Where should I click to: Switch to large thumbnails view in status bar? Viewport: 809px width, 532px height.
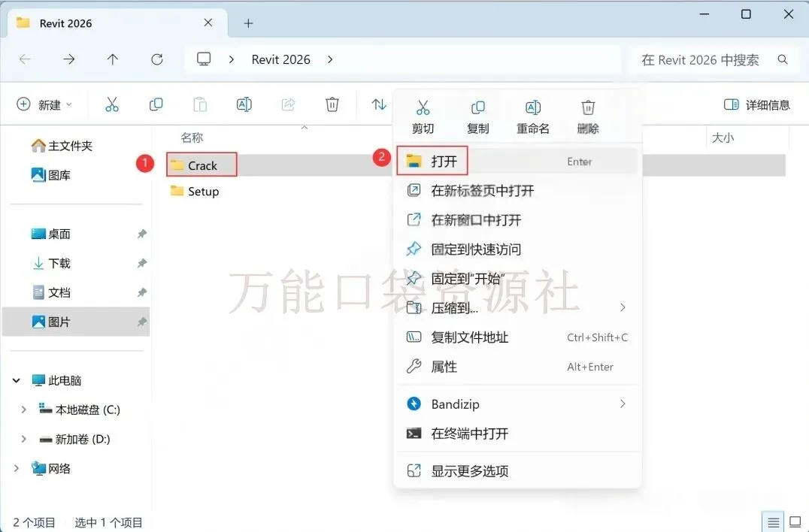795,523
